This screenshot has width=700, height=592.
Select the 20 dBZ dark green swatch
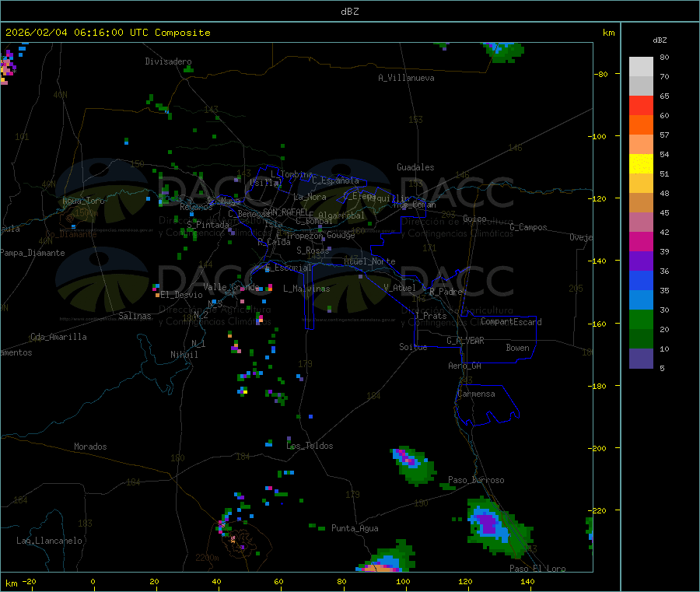(641, 339)
